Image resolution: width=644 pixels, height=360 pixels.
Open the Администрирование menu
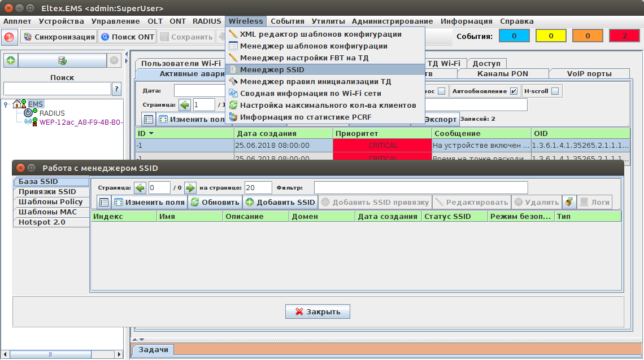coord(392,21)
